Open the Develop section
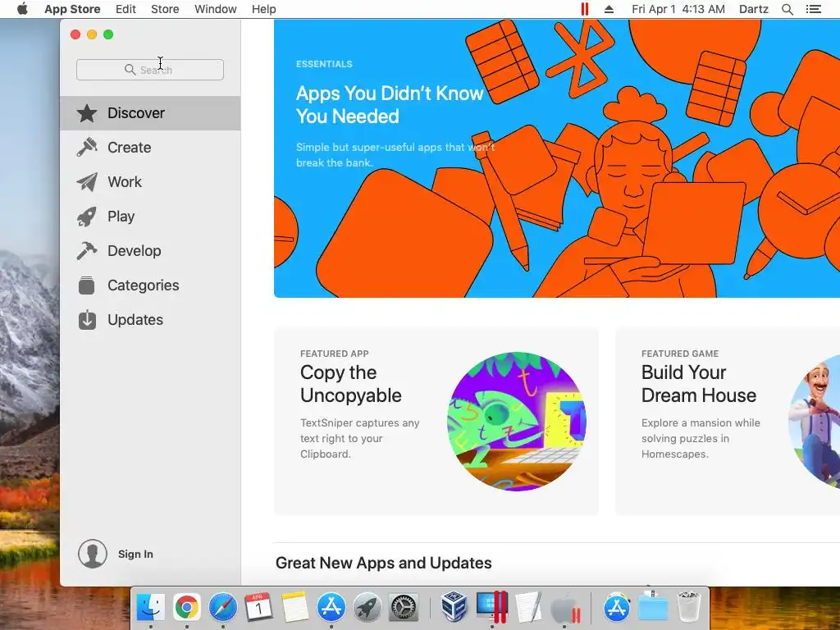The width and height of the screenshot is (840, 630). pyautogui.click(x=150, y=251)
